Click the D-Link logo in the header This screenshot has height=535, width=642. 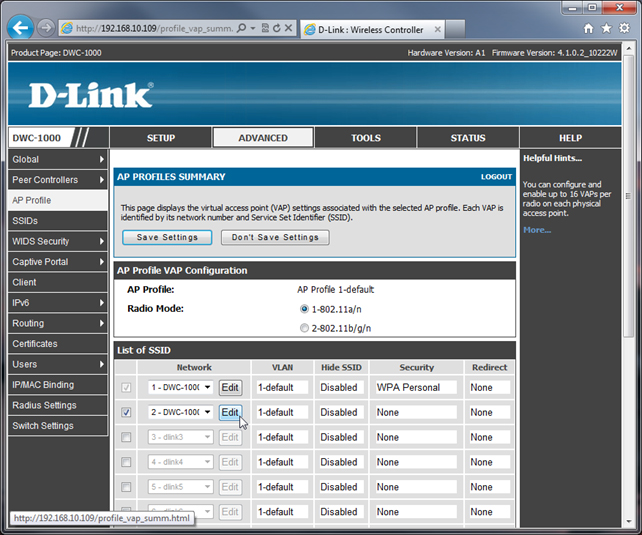90,95
